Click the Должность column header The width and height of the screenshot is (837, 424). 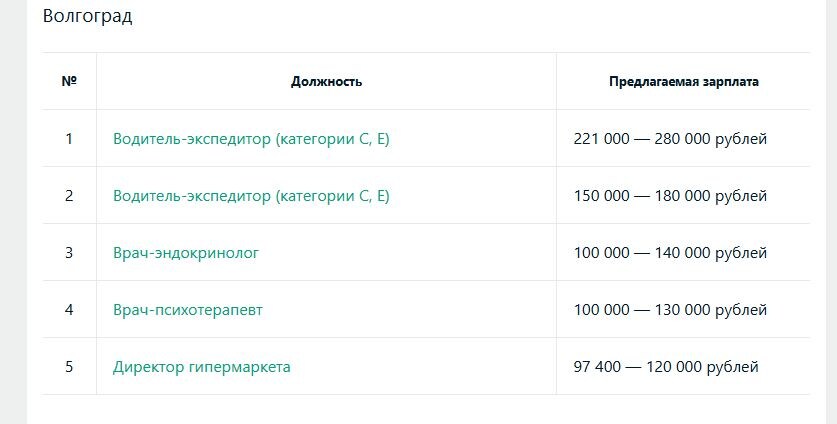[x=326, y=82]
